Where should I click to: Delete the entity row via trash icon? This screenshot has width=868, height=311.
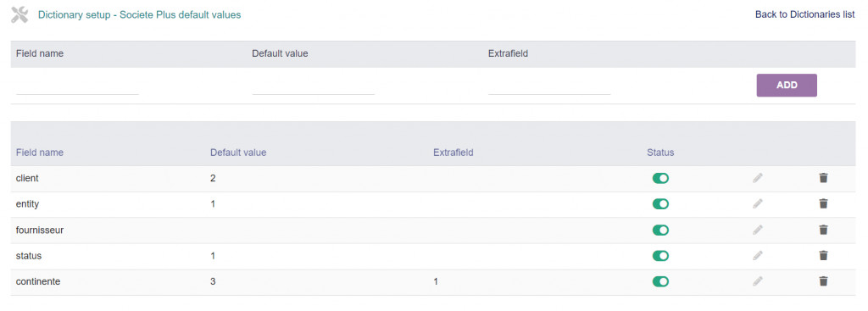point(823,203)
